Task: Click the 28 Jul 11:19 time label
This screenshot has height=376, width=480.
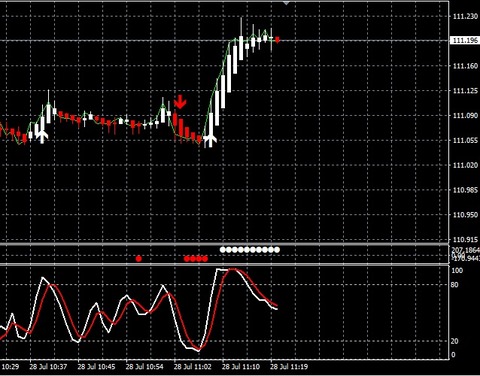Action: (289, 367)
